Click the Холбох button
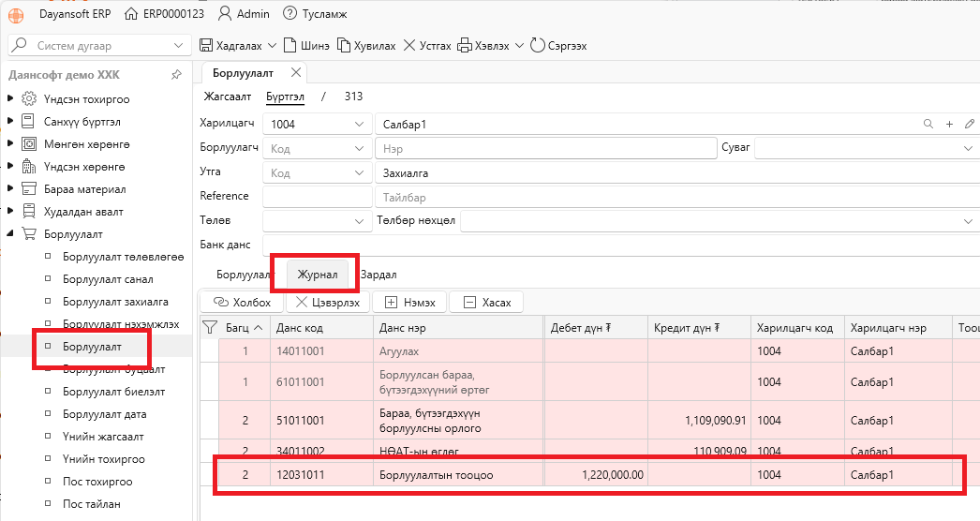This screenshot has width=980, height=521. (243, 302)
